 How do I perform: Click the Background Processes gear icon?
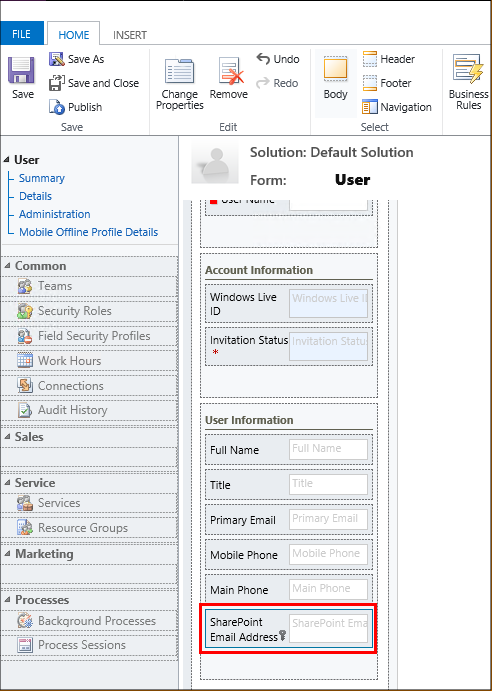click(x=25, y=621)
